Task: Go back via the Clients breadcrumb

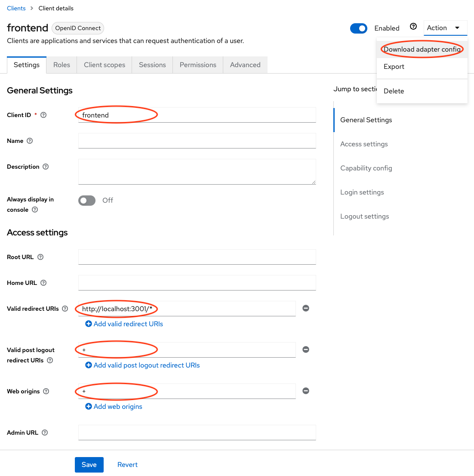Action: [x=16, y=8]
